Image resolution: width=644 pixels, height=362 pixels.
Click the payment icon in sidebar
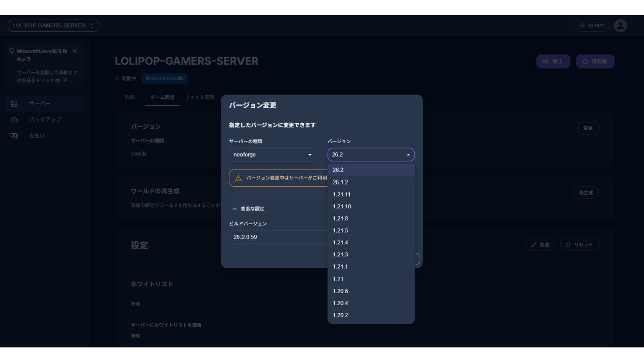click(x=14, y=135)
